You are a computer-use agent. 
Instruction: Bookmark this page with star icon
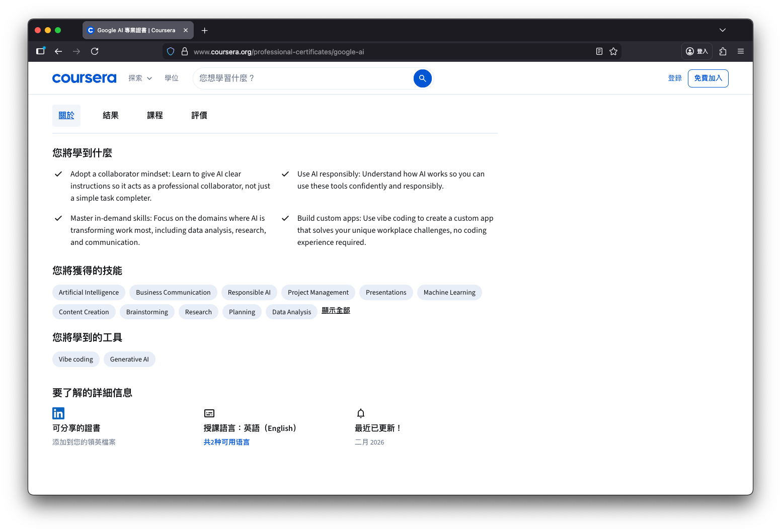613,51
